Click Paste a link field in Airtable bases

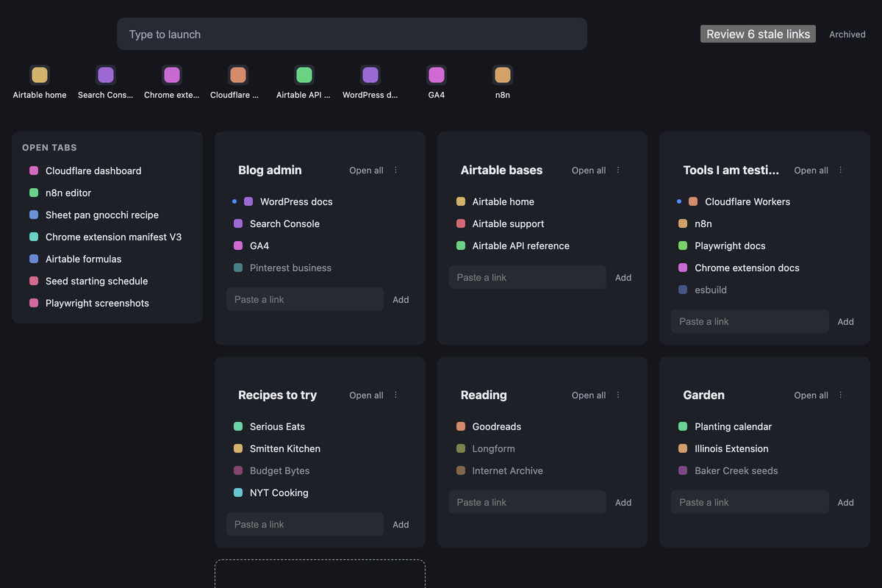528,277
